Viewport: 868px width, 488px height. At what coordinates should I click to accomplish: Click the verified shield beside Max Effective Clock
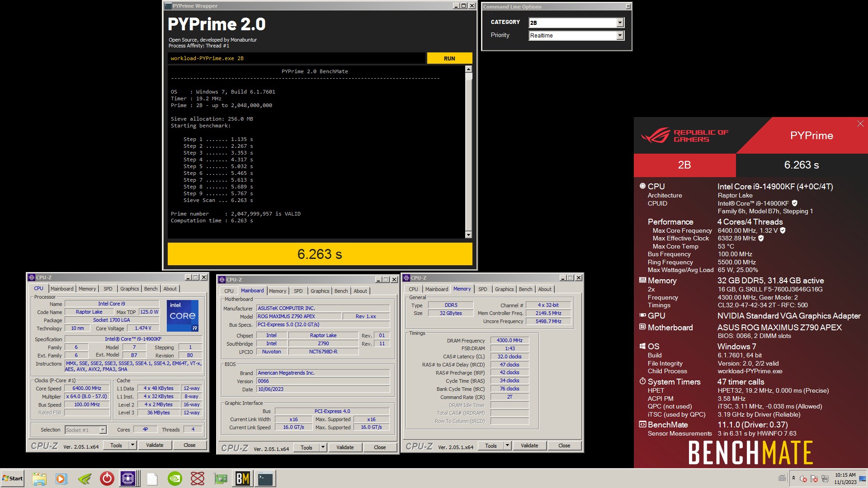761,238
